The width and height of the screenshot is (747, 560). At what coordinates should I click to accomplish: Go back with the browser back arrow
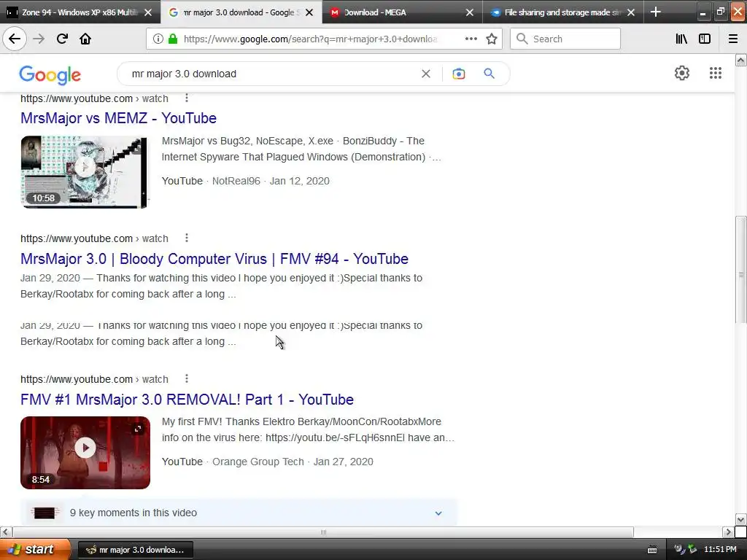coord(15,39)
